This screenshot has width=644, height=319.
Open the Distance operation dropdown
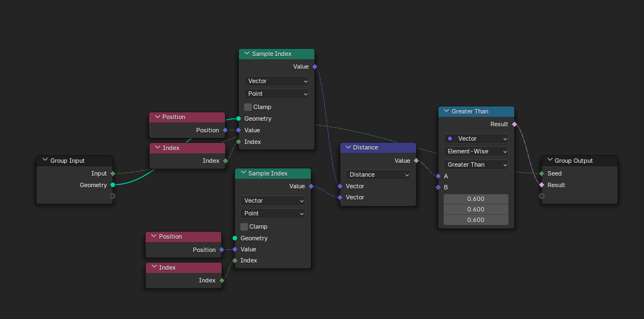378,174
